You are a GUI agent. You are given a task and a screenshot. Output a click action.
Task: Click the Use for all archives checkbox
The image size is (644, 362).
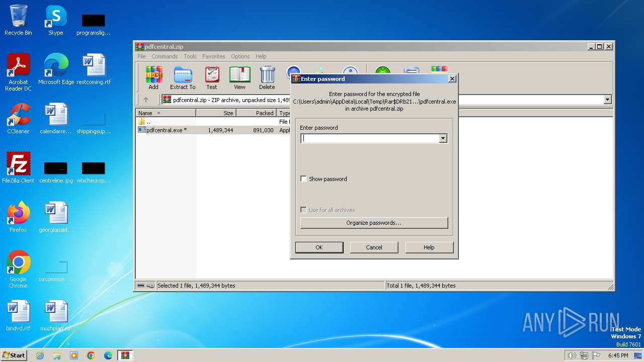click(303, 210)
